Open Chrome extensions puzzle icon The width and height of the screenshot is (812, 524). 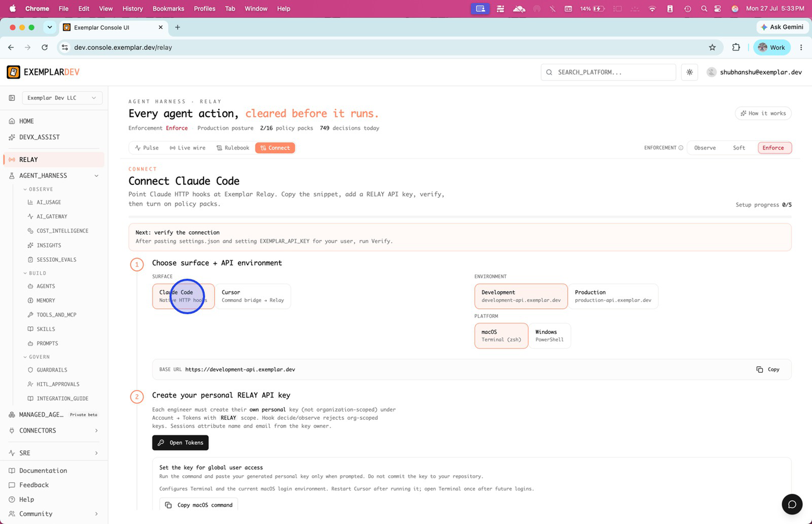pos(736,48)
